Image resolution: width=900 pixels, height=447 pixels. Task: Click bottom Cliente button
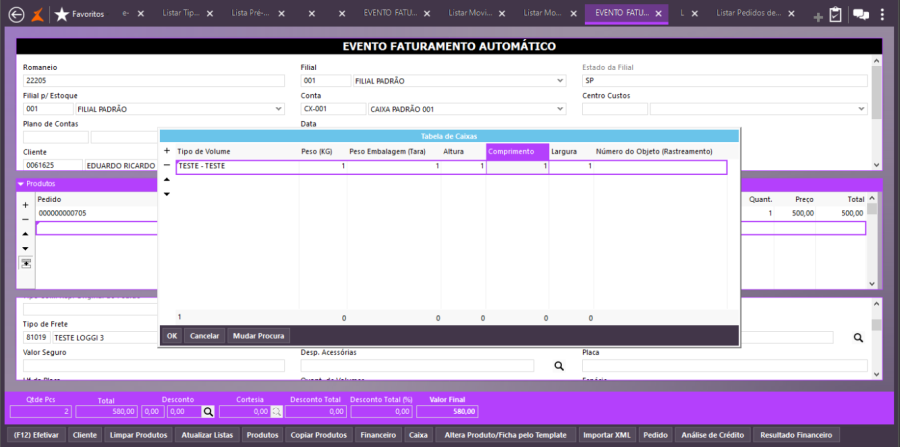pyautogui.click(x=86, y=435)
